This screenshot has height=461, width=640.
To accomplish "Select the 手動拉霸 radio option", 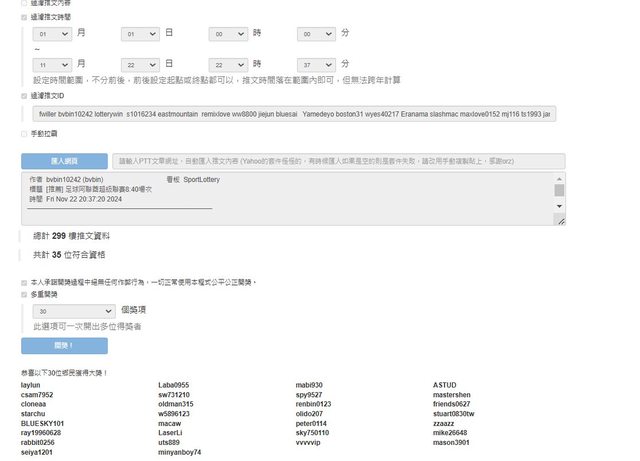I will [24, 133].
